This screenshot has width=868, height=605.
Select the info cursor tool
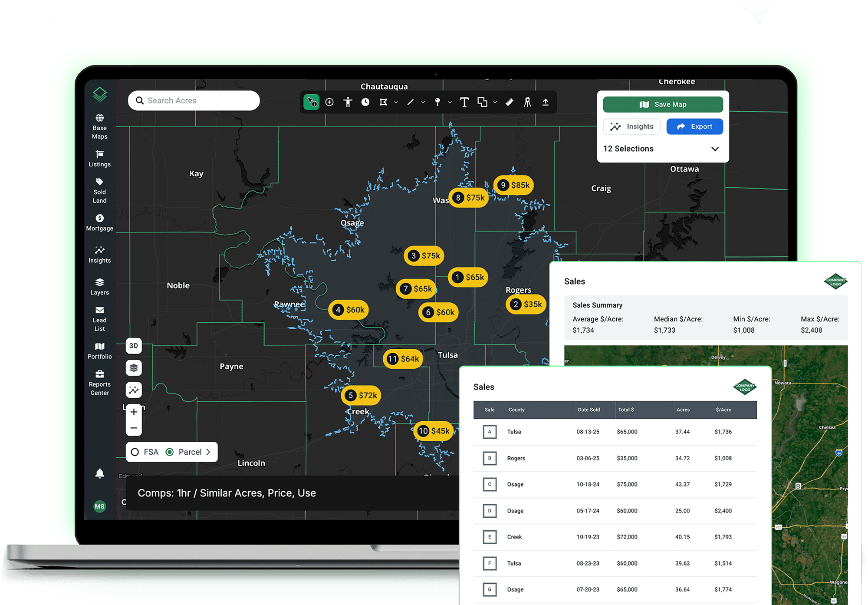point(311,102)
